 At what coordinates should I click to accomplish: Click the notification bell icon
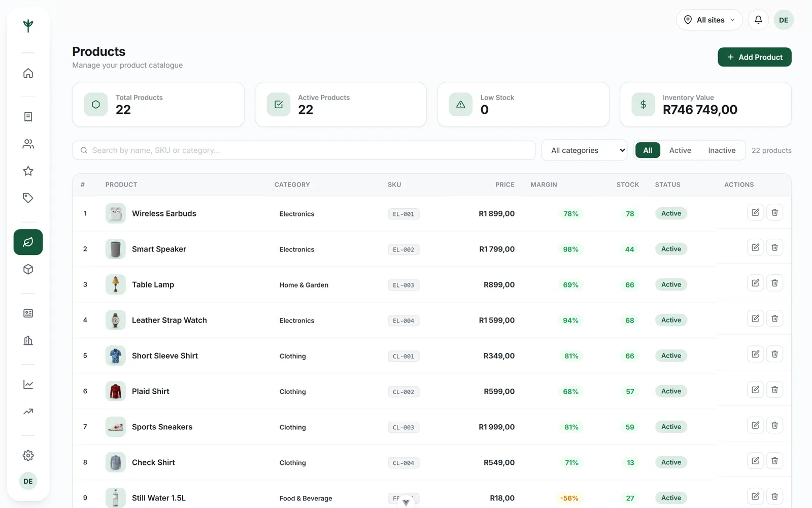coord(758,20)
